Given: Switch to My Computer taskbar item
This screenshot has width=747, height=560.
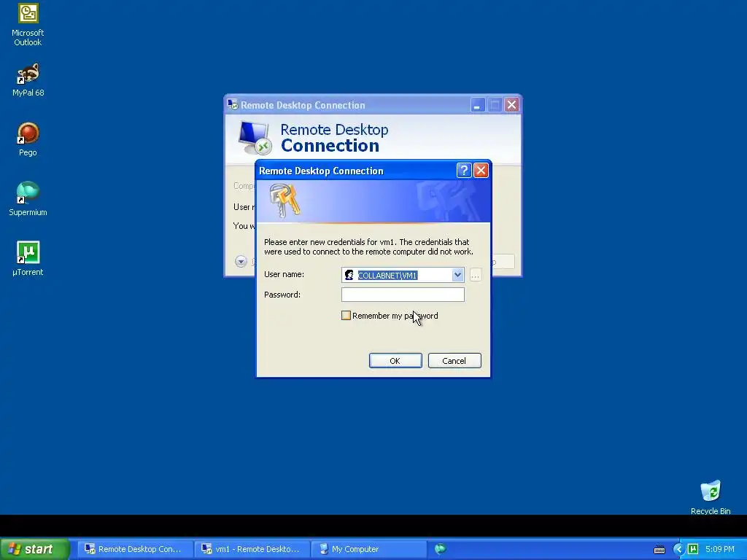Looking at the screenshot, I should 368,549.
